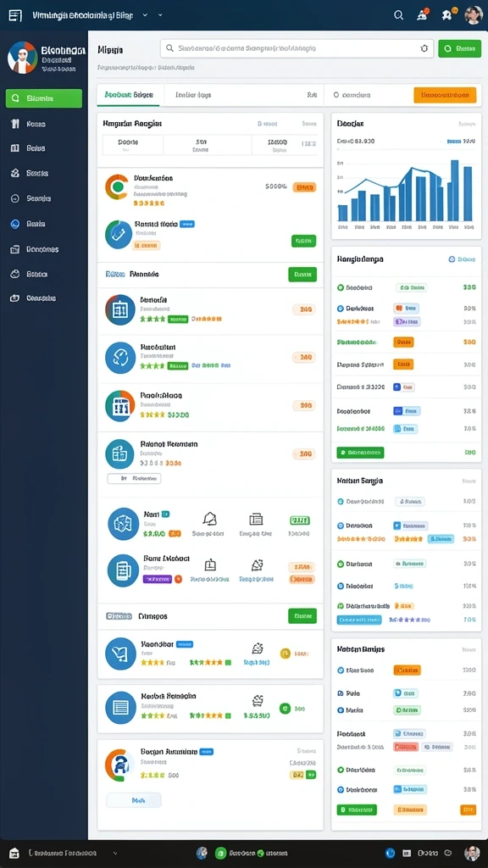Viewport: 488px width, 868px height.
Task: Click the green button next to the search field
Action: [x=460, y=48]
